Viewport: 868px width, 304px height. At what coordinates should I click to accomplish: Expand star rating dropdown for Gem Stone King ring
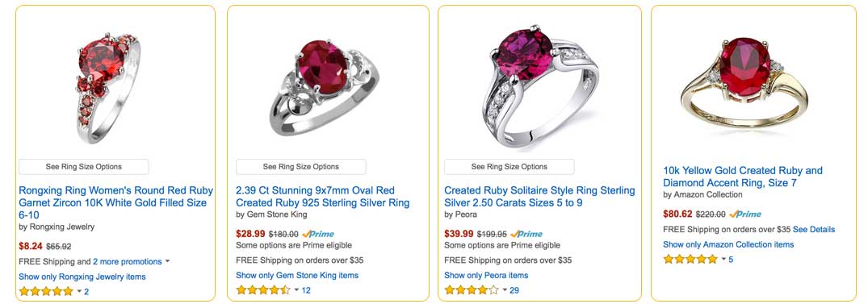[296, 290]
